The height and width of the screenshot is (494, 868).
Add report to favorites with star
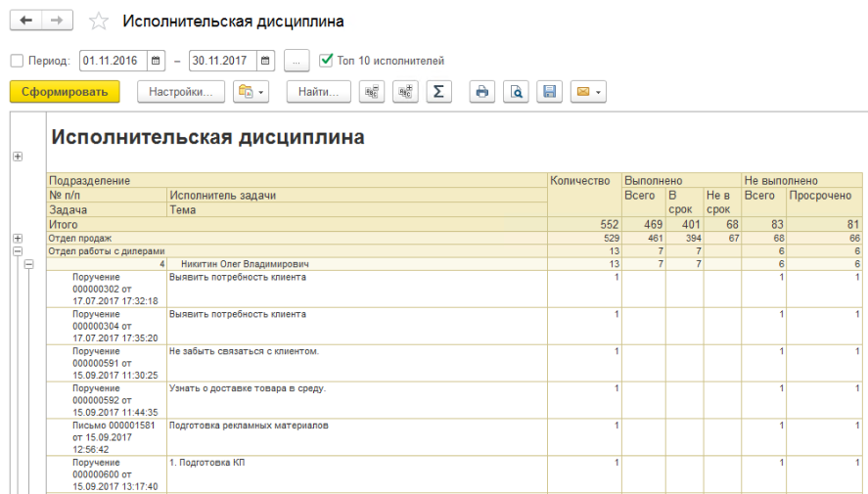[x=98, y=22]
